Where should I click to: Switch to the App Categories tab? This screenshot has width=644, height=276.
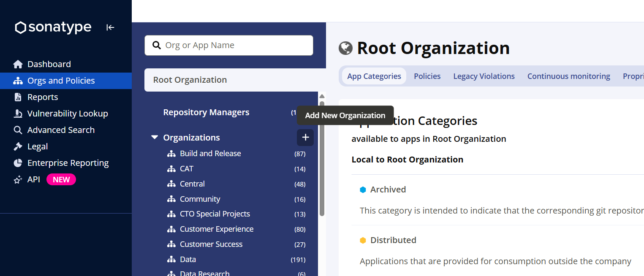click(x=374, y=76)
